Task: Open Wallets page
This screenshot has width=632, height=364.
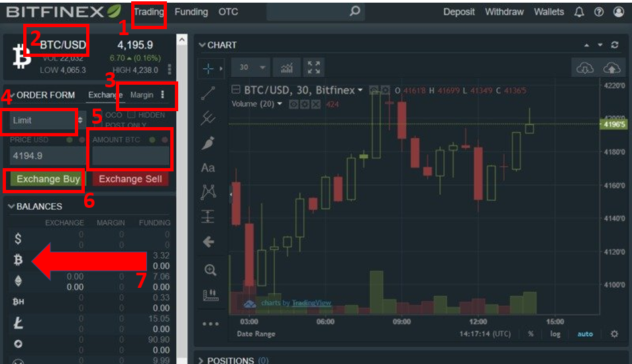Action: pyautogui.click(x=549, y=12)
